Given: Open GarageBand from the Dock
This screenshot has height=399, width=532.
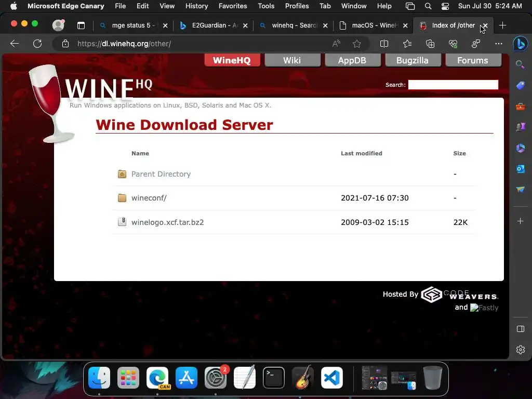Looking at the screenshot, I should tap(303, 378).
